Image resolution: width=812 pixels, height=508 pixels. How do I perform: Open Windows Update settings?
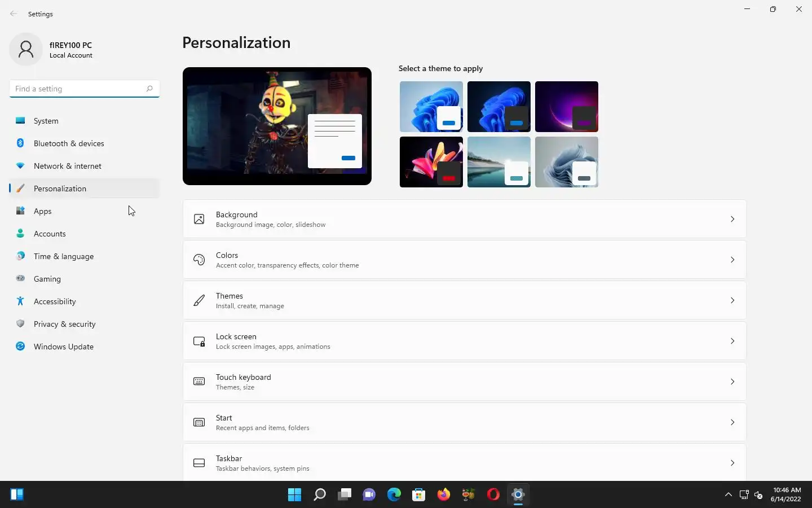click(x=85, y=347)
